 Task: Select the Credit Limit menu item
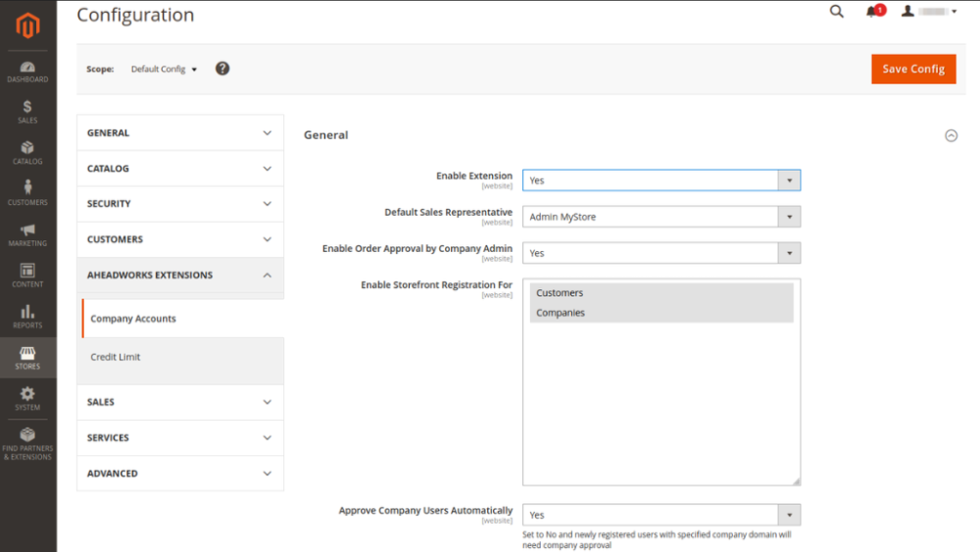pyautogui.click(x=182, y=357)
